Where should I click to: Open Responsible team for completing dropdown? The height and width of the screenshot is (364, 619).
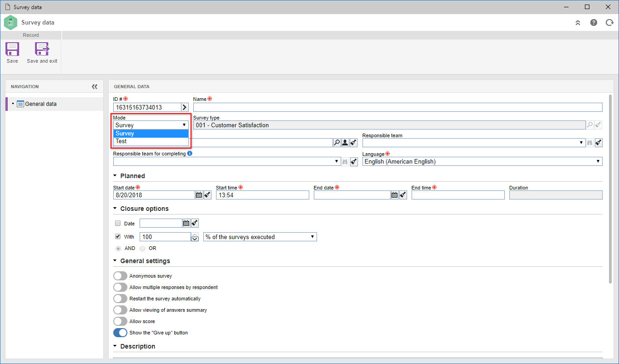[x=227, y=161]
